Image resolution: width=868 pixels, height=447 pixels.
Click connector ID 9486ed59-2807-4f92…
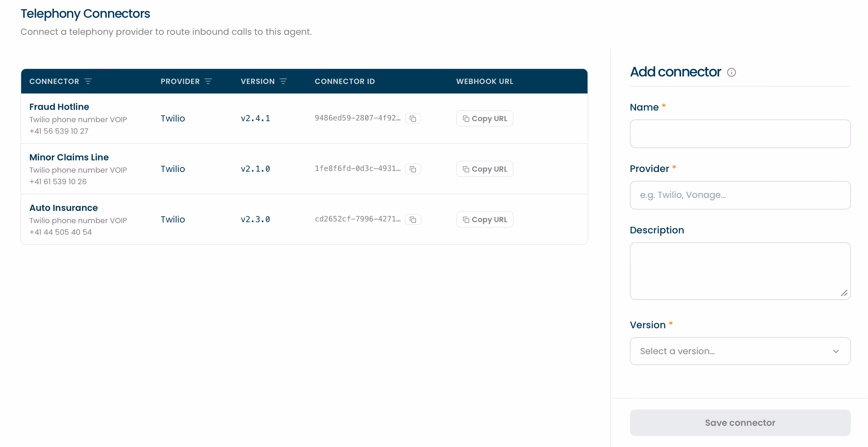coord(358,118)
